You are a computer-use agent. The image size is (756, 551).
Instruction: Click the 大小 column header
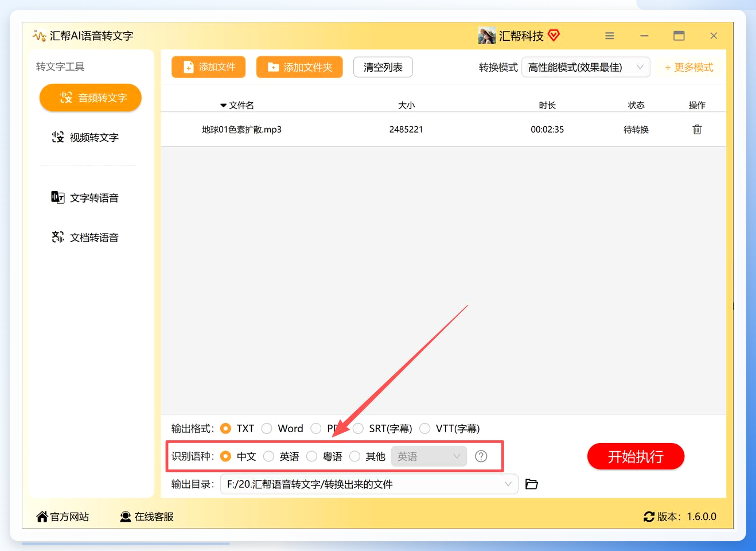tap(406, 105)
